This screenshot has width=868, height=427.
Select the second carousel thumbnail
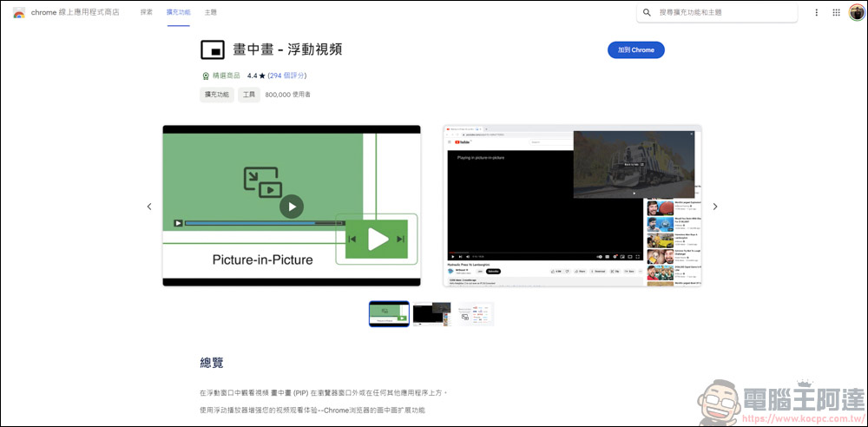click(x=431, y=314)
